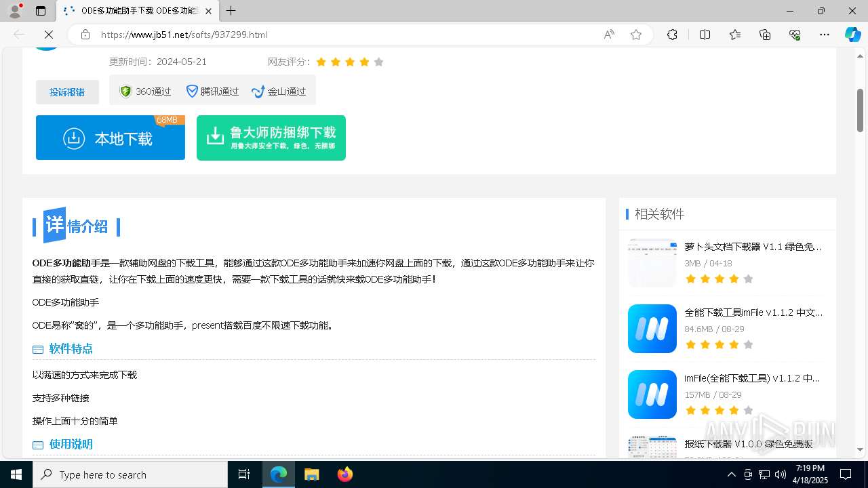Start Read aloud feature
Screen dimensions: 868x488
click(609, 35)
